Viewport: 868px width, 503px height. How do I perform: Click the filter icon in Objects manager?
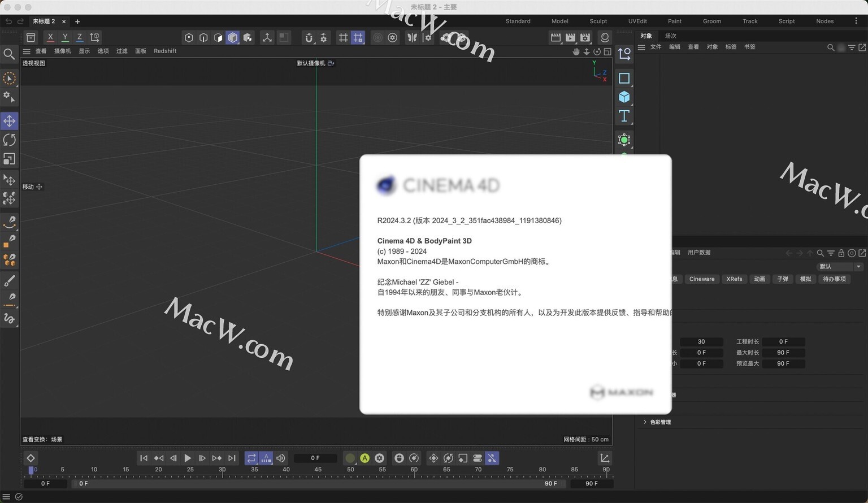coord(852,47)
